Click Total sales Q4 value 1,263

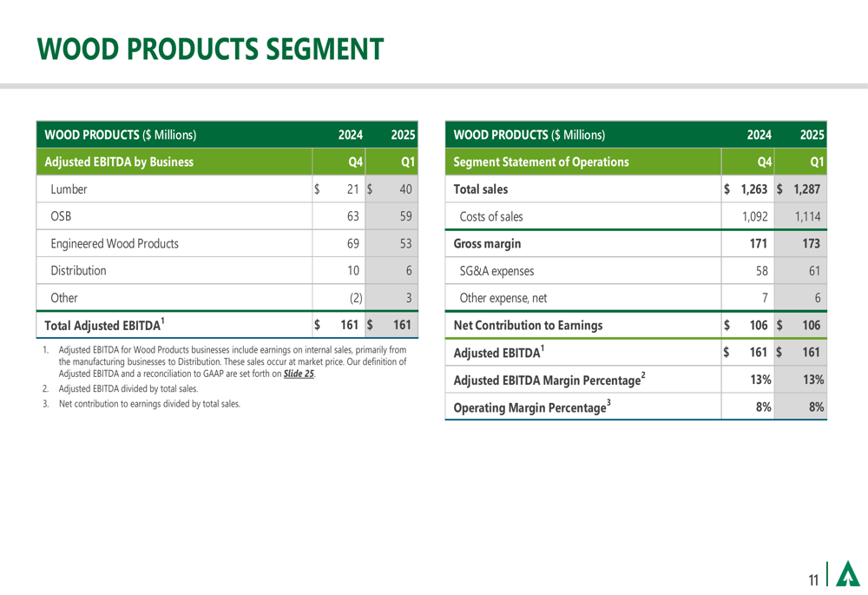pos(754,189)
